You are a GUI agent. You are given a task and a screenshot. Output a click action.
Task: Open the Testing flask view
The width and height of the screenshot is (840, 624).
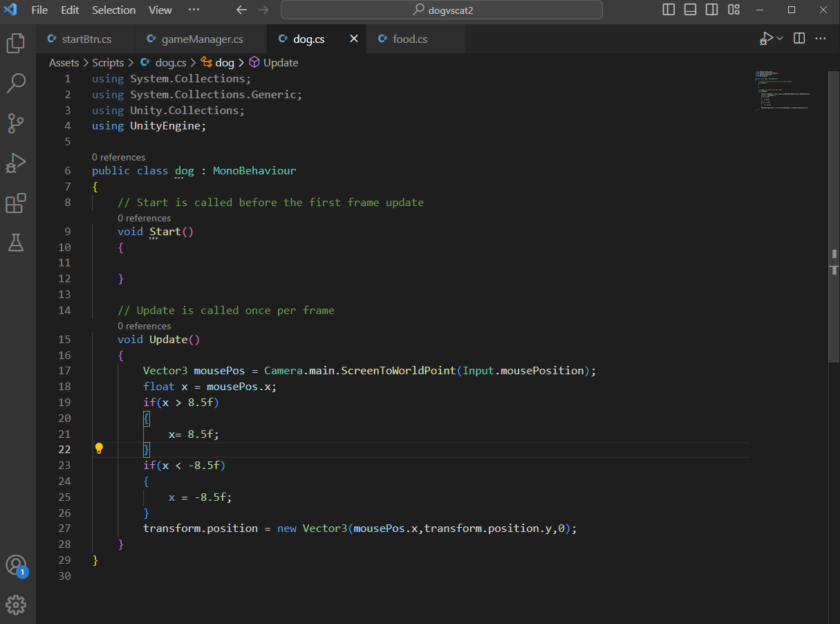[15, 243]
